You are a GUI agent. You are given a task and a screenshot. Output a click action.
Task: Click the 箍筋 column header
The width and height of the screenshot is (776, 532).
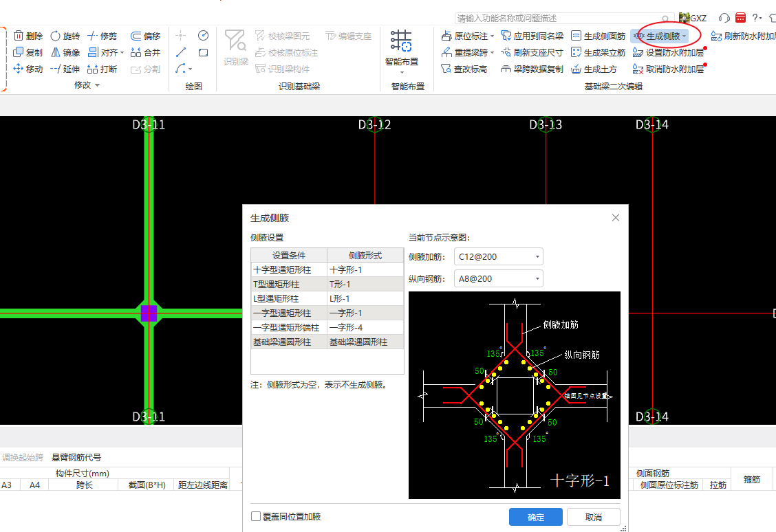[752, 479]
